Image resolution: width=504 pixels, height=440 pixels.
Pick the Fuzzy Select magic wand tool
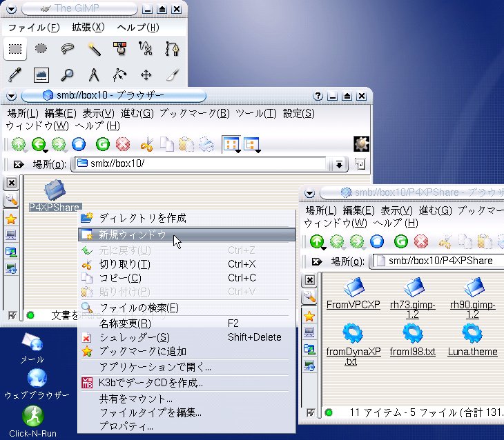click(x=94, y=49)
